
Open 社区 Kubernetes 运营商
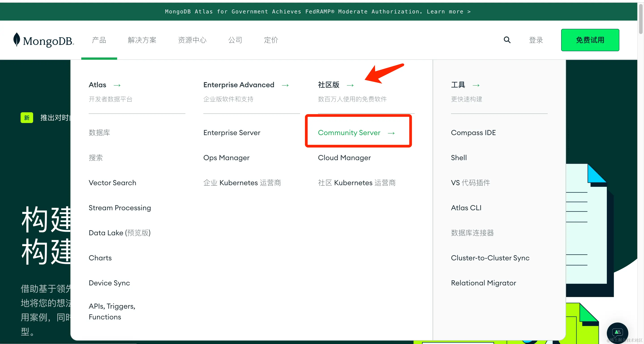[x=356, y=183]
